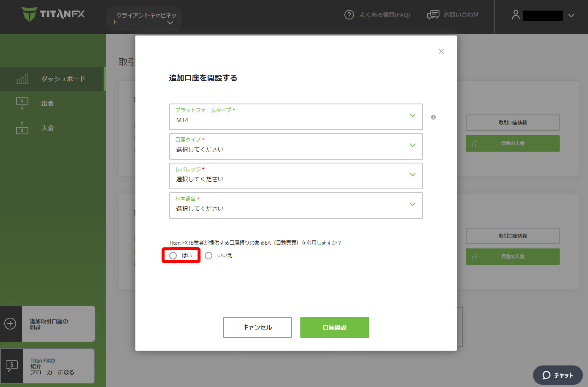The height and width of the screenshot is (387, 588).
Task: Open the レバレッジ dropdown
Action: [296, 176]
